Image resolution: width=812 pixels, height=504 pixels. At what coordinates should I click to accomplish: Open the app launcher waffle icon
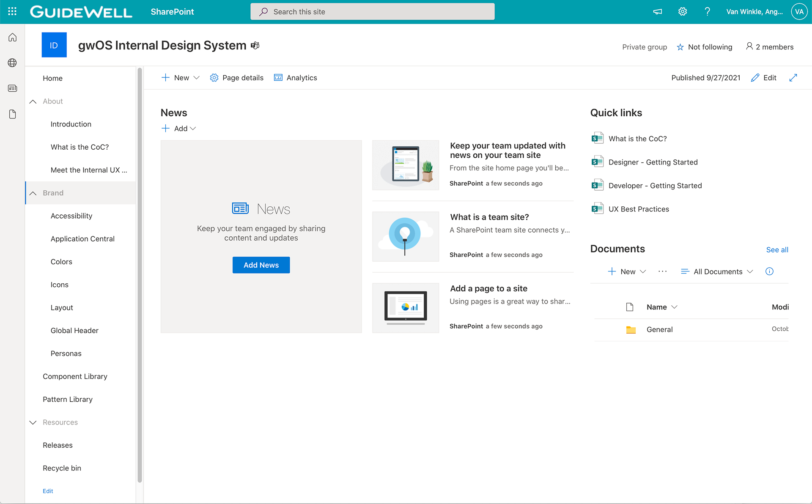point(12,11)
